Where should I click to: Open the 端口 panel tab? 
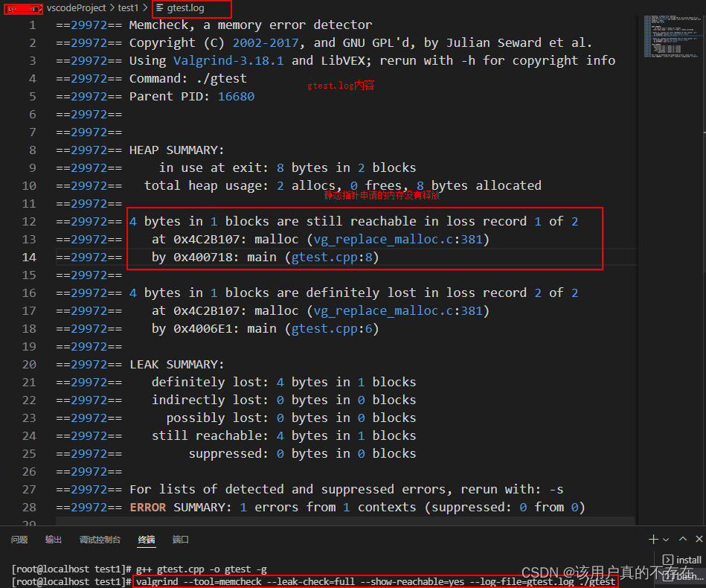(x=181, y=540)
